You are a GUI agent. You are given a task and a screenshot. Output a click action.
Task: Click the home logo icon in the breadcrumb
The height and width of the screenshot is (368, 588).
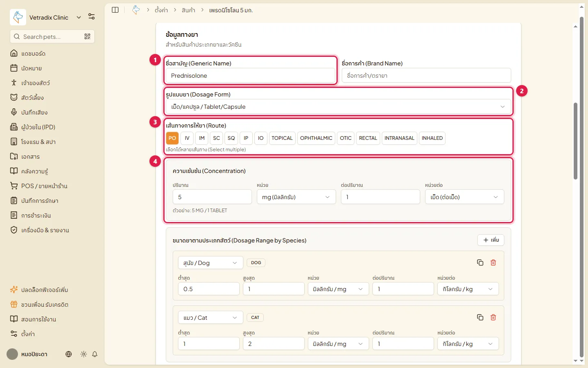(x=136, y=10)
